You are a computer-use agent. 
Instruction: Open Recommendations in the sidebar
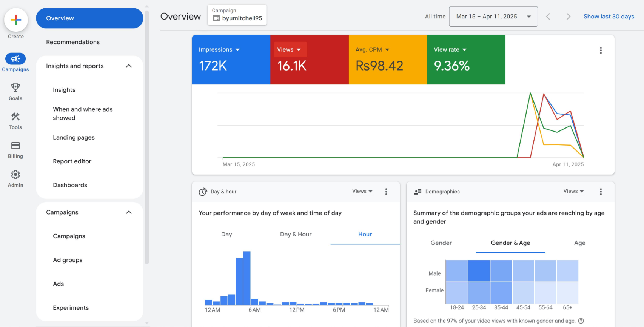click(x=73, y=42)
